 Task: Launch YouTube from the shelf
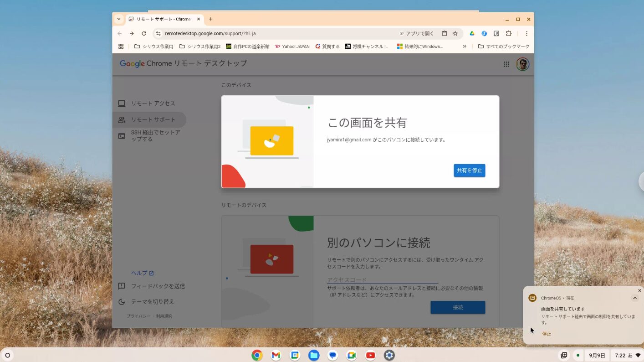(x=371, y=355)
